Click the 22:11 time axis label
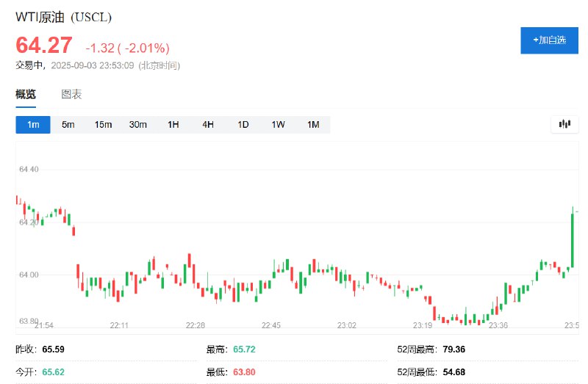This screenshot has height=384, width=588. [119, 325]
